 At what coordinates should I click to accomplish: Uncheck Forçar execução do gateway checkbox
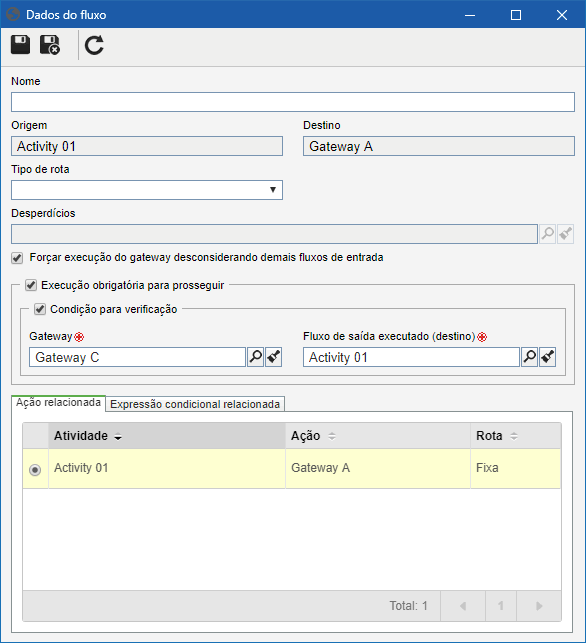tap(17, 258)
